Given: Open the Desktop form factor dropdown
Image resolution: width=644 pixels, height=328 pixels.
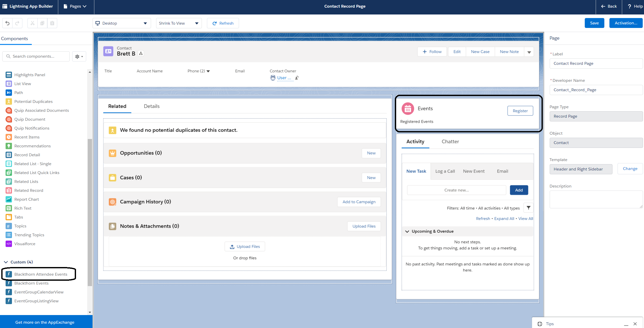Looking at the screenshot, I should (122, 23).
